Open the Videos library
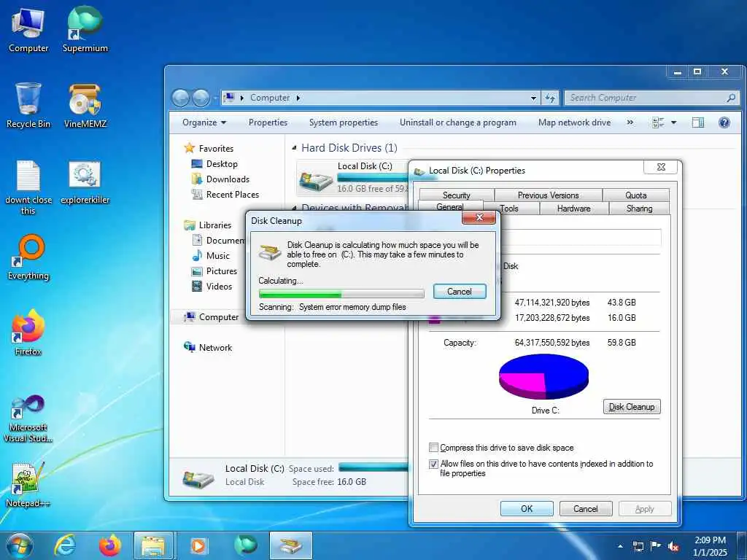 [219, 286]
